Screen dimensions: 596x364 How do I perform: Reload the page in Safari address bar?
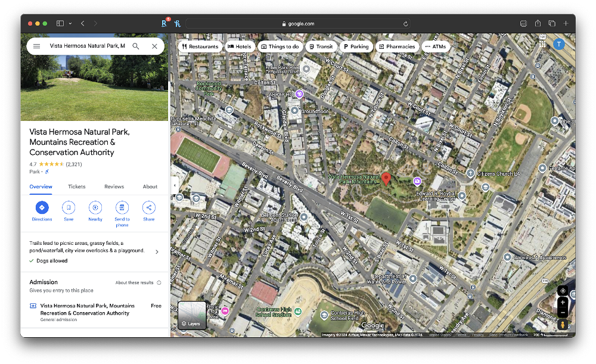pyautogui.click(x=405, y=24)
